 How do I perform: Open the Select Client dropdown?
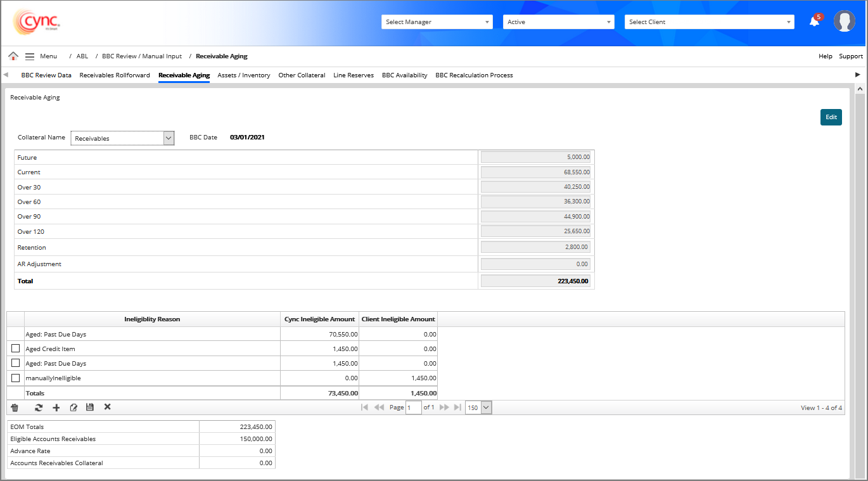[709, 22]
